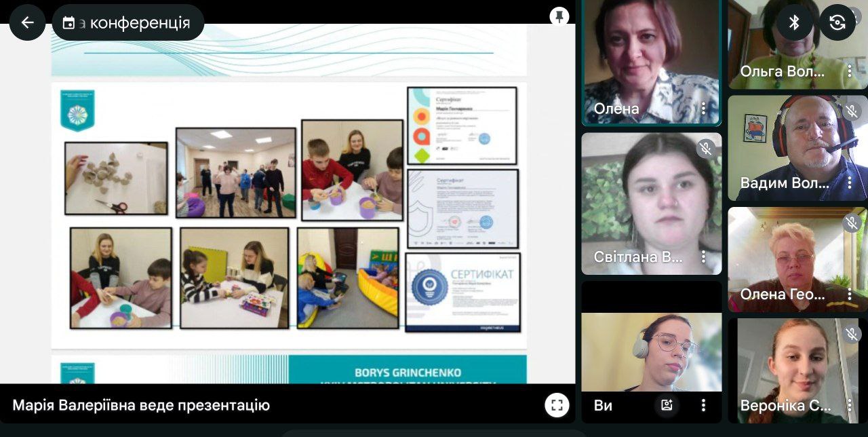Screen dimensions: 868x437
Task: Tap the muted mic icon on Олена Гео's tile
Action: coord(852,223)
